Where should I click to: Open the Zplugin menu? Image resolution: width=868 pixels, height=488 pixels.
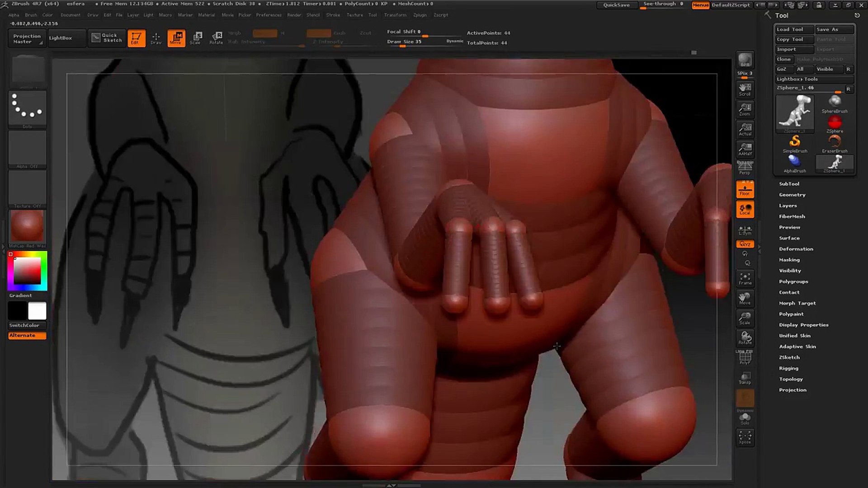coord(420,15)
